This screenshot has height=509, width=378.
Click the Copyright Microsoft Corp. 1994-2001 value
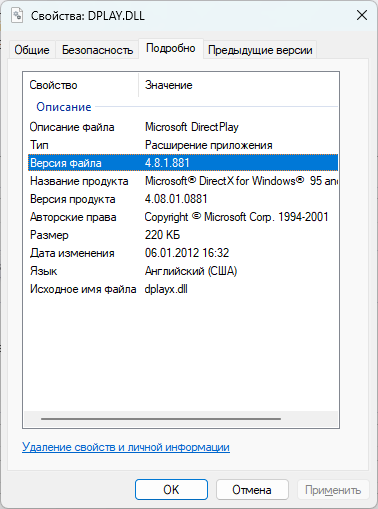click(236, 217)
